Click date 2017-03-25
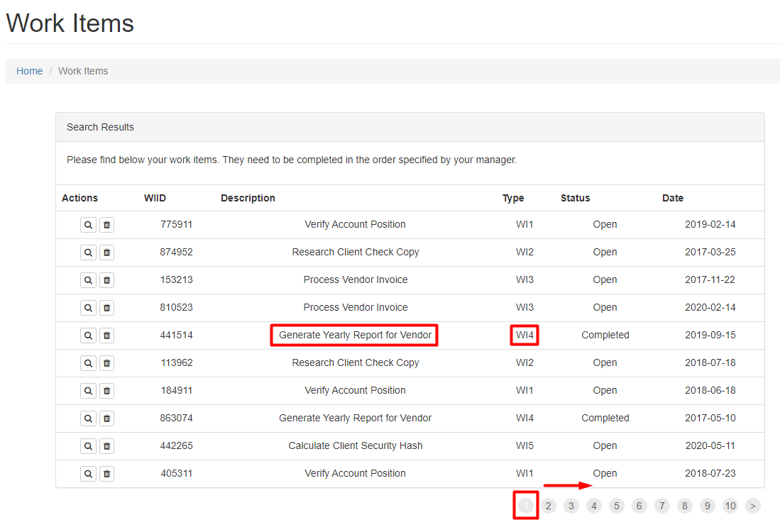The image size is (780, 532). click(x=710, y=252)
